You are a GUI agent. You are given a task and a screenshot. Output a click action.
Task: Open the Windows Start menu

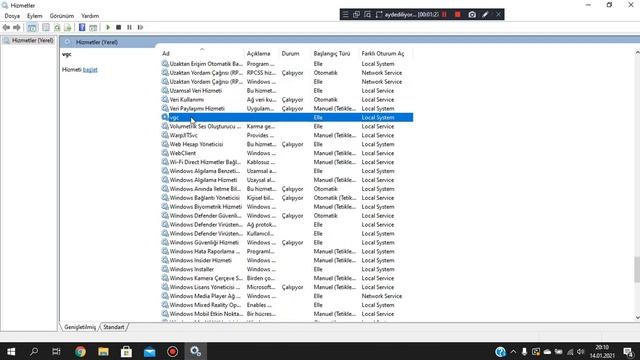(11, 351)
